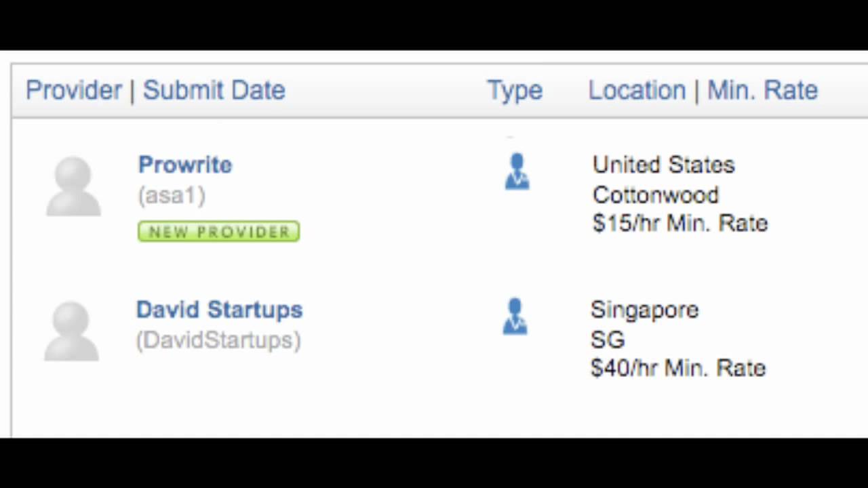The width and height of the screenshot is (868, 488).
Task: Click Prowrite's avatar placeholder icon
Action: [x=73, y=186]
